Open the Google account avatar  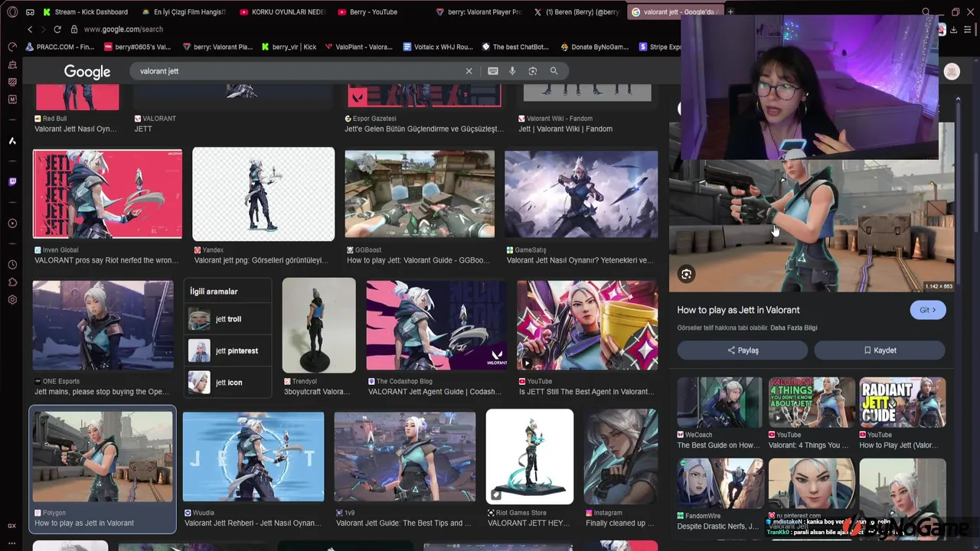(952, 71)
